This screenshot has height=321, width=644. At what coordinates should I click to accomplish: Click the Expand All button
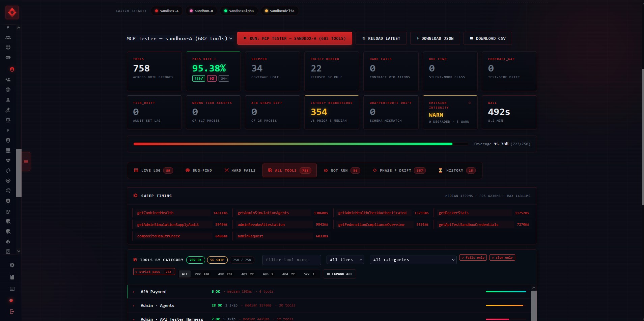[339, 274]
